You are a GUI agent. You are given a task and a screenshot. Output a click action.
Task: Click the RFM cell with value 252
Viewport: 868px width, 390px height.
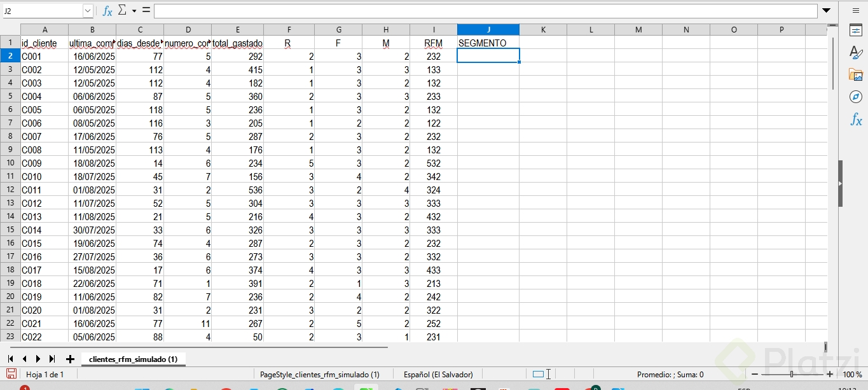[433, 323]
